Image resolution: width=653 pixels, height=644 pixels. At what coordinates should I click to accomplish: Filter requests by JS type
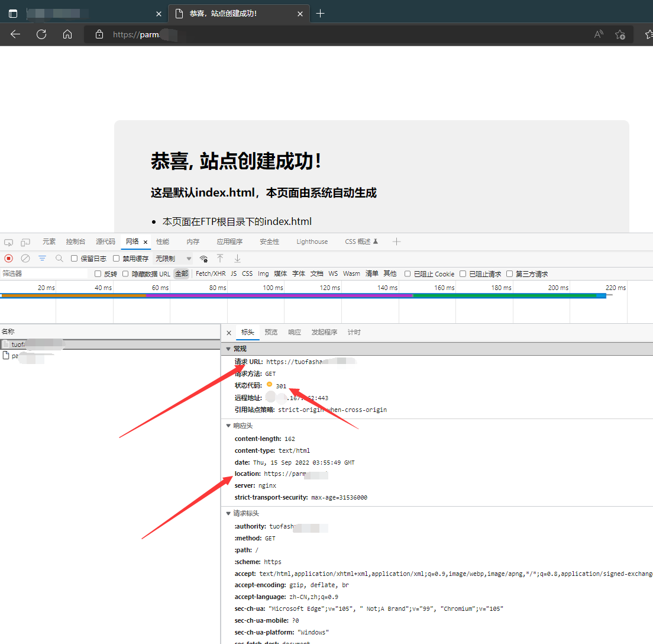234,274
